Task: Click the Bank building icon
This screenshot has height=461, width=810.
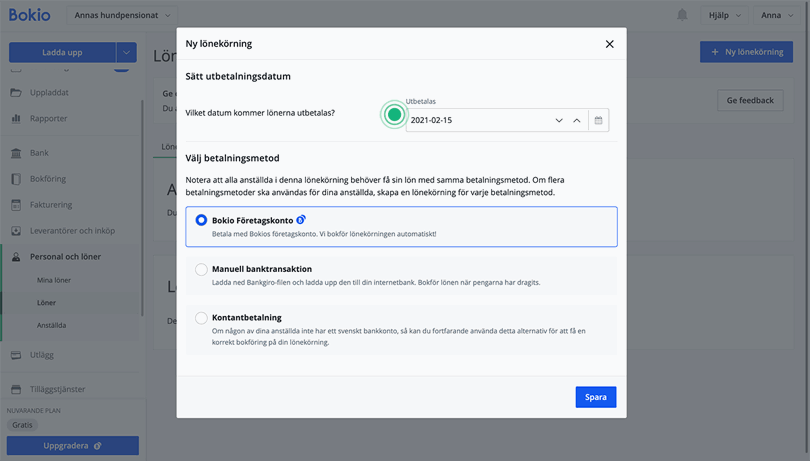Action: click(x=16, y=153)
